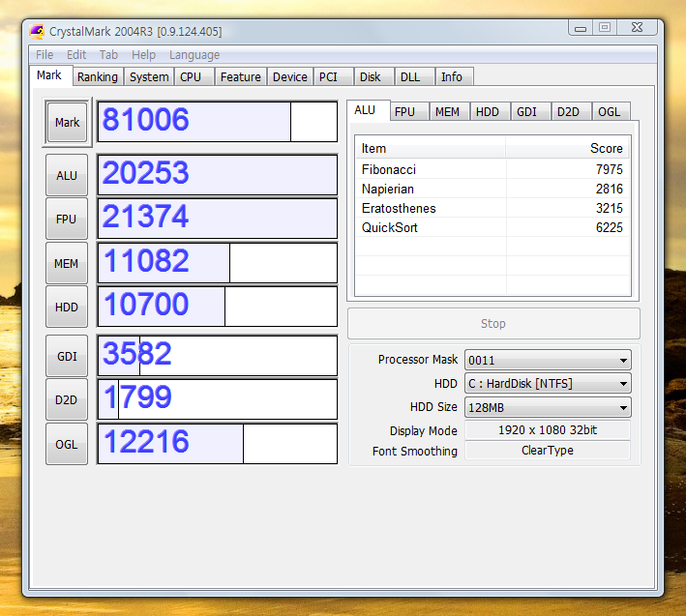Select the OGL results sub-tab
The image size is (686, 616).
[611, 112]
